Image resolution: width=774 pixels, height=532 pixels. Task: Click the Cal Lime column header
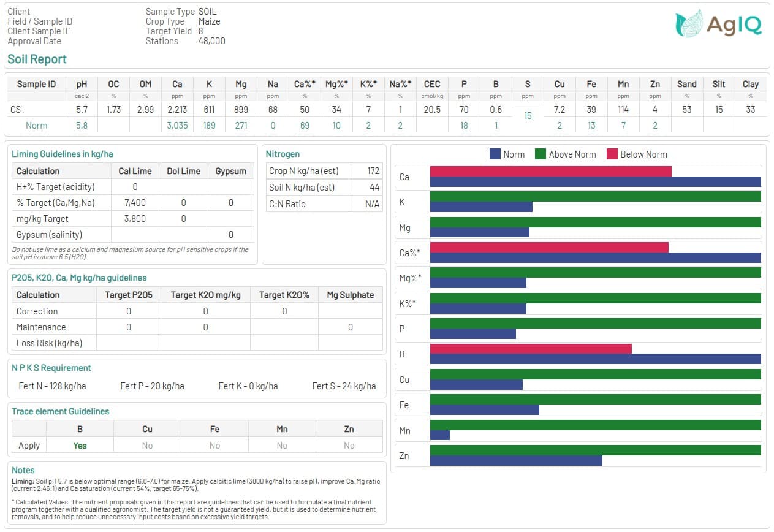click(x=135, y=171)
